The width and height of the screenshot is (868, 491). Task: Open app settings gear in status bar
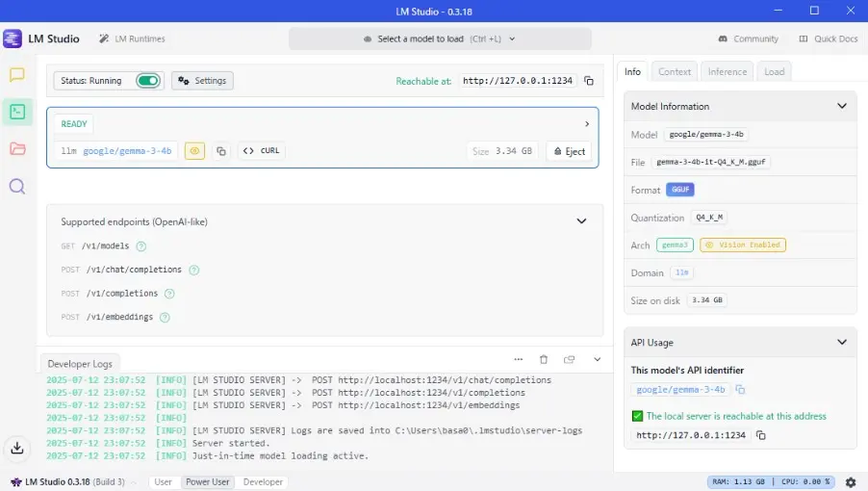click(851, 482)
